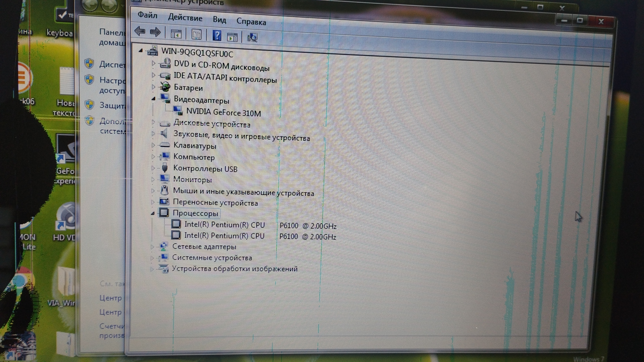Click the blue Help question-mark icon

pos(217,35)
